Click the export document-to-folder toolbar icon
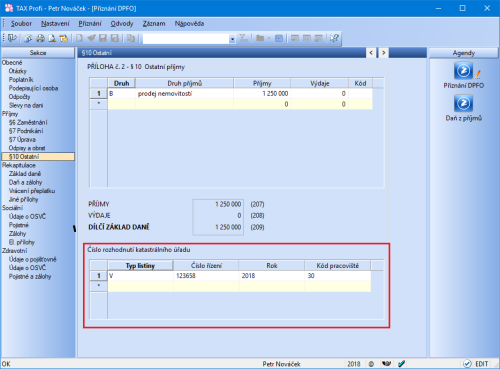The height and width of the screenshot is (369, 500). [x=64, y=38]
